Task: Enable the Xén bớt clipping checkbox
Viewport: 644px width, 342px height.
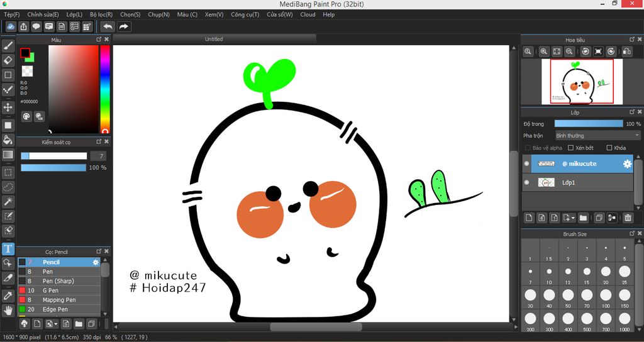Action: click(x=570, y=148)
